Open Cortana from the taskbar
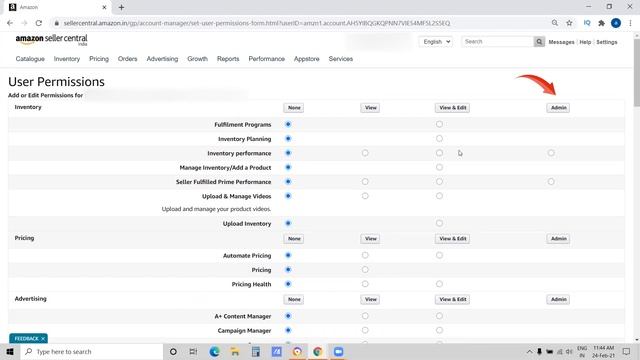 pos(173,351)
